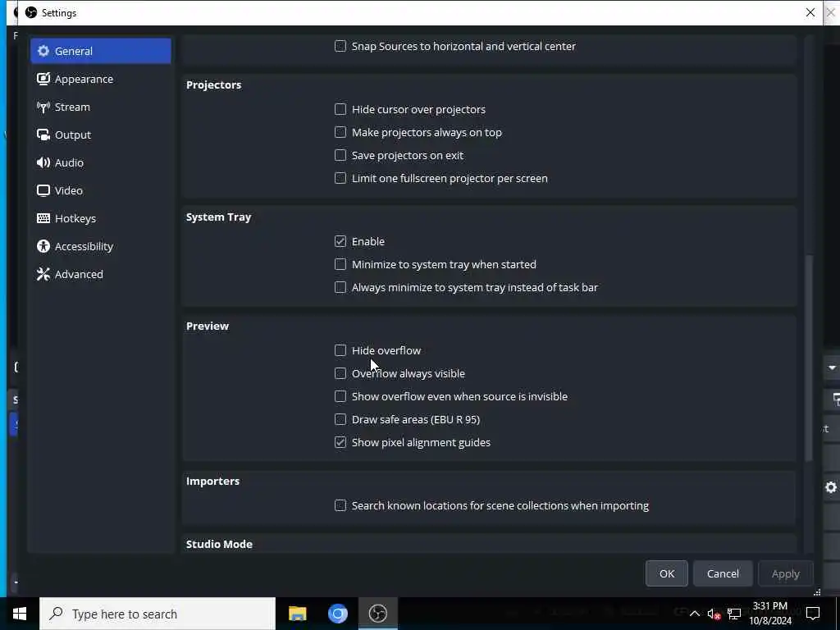Click Cancel to discard settings changes
840x630 pixels.
[x=723, y=573]
